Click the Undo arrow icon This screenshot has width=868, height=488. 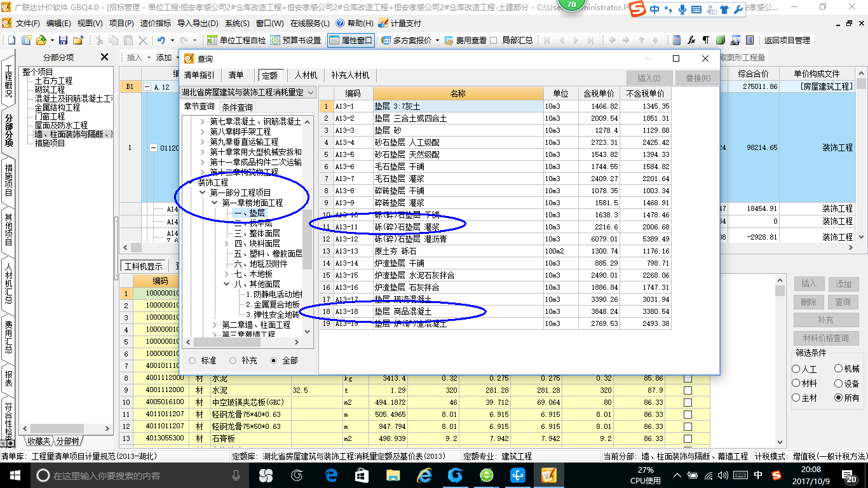click(161, 40)
